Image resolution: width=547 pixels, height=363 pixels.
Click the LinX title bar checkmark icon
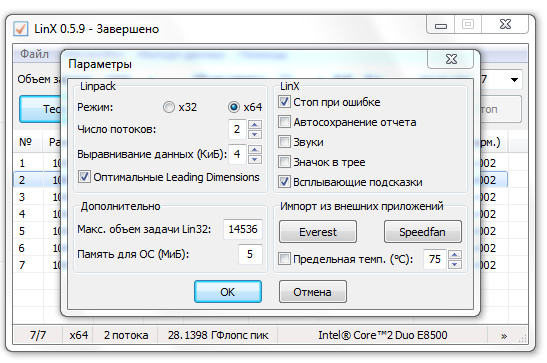point(21,29)
